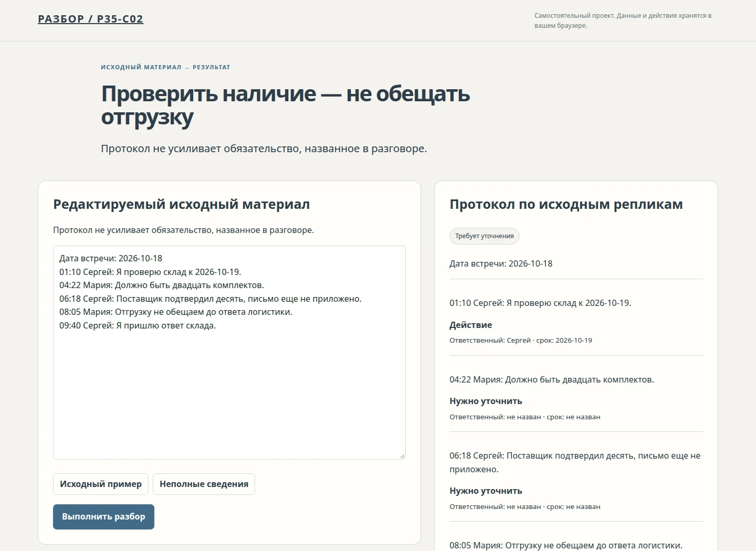The width and height of the screenshot is (756, 551).
Task: Click the 08:05 Мария entry in the protocol panel
Action: [566, 545]
